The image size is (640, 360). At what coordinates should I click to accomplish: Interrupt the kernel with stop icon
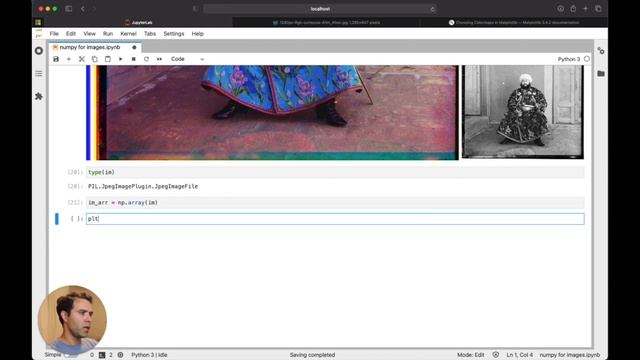pos(133,59)
